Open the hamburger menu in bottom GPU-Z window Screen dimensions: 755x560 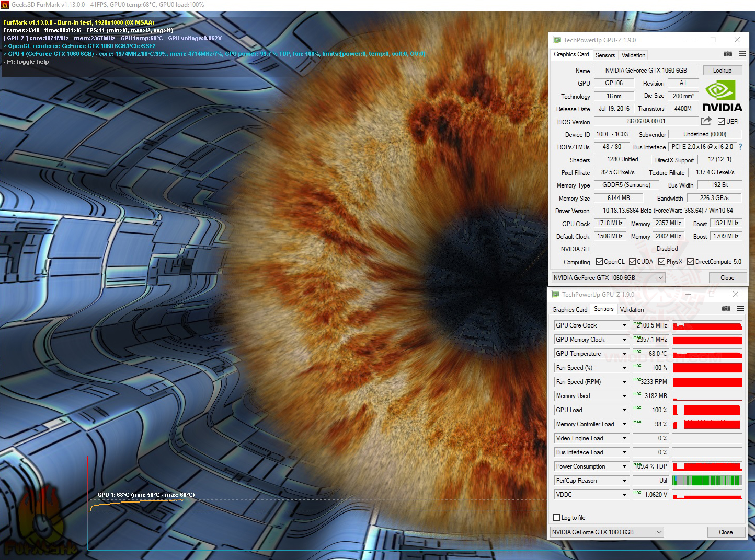[740, 308]
